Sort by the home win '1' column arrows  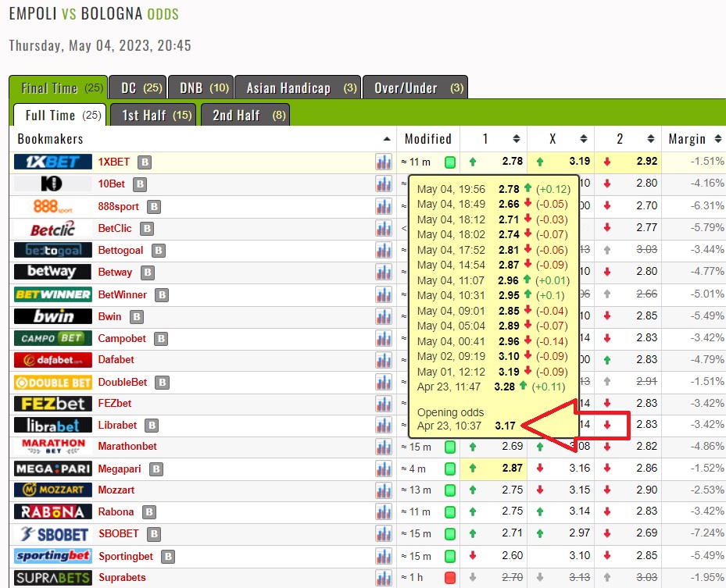pyautogui.click(x=517, y=139)
